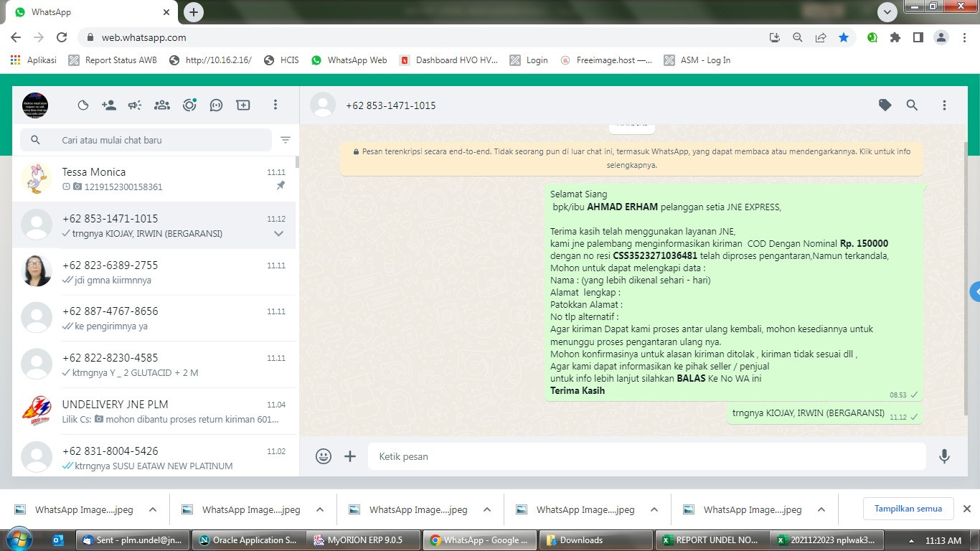Open chat with +62 887-4767-8656
This screenshot has height=551, width=980.
click(x=154, y=319)
